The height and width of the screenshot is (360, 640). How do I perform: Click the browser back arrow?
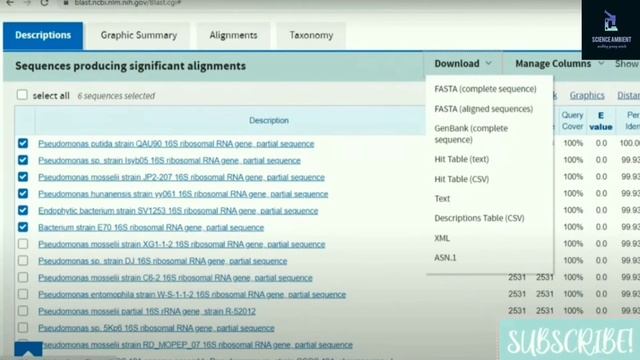tap(10, 2)
